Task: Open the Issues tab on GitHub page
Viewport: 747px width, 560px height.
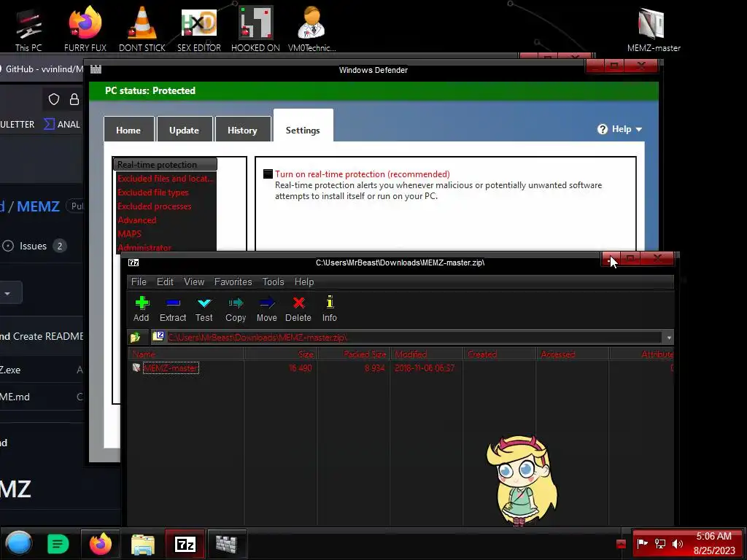Action: [34, 246]
